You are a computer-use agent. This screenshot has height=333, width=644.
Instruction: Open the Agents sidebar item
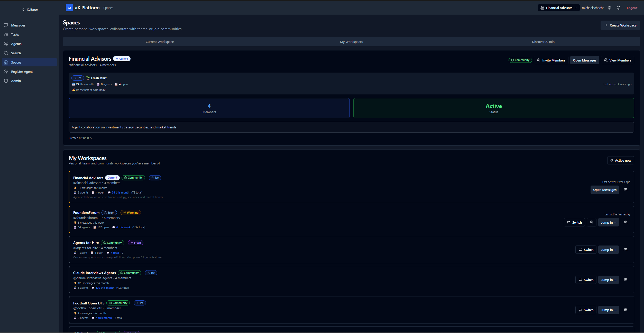[x=16, y=44]
